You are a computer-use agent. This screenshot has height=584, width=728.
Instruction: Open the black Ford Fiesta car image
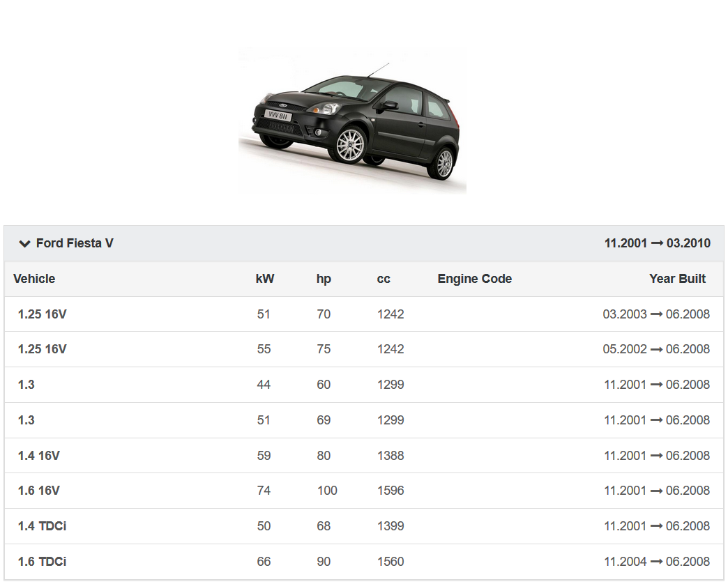352,120
